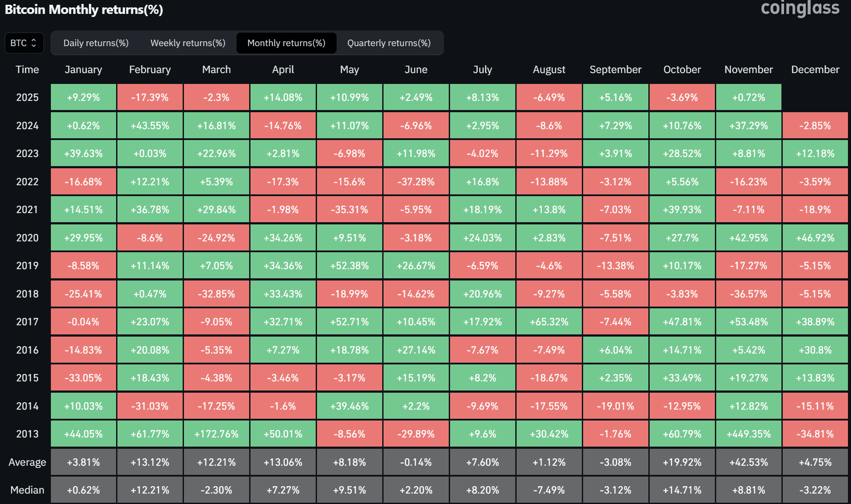This screenshot has height=504, width=851.
Task: Open Quarterly returns(%) tab
Action: (389, 43)
